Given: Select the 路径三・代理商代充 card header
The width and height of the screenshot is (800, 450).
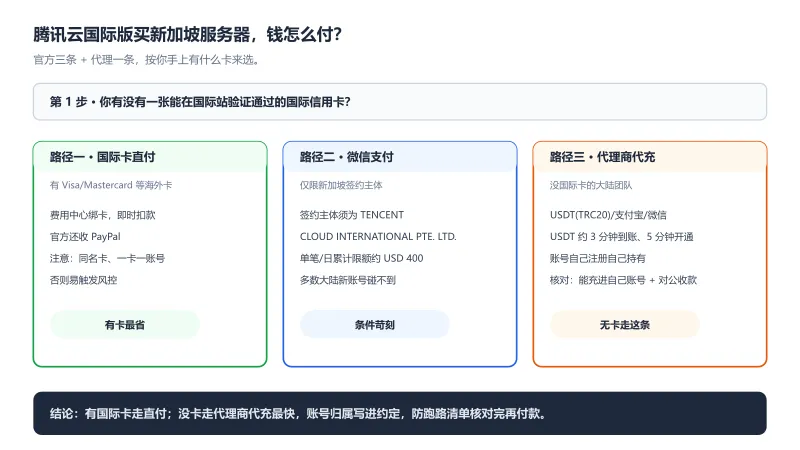Looking at the screenshot, I should pyautogui.click(x=650, y=157).
